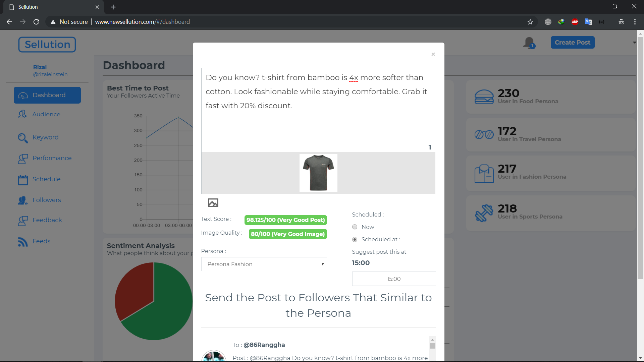
Task: Open the notification bell
Action: pos(529,43)
